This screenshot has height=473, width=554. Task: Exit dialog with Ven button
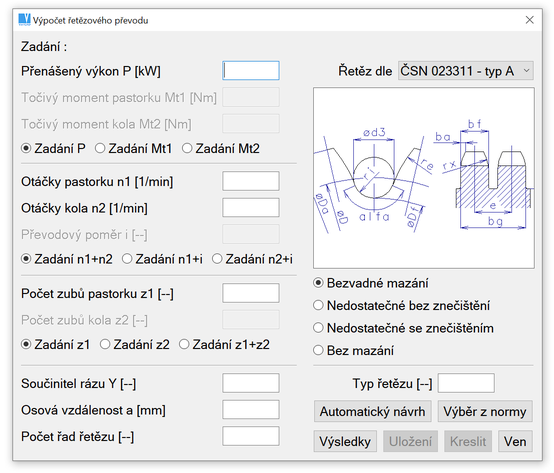pos(515,441)
